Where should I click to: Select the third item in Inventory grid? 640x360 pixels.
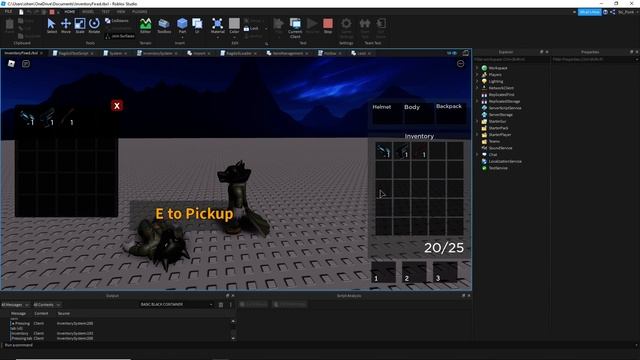click(419, 151)
